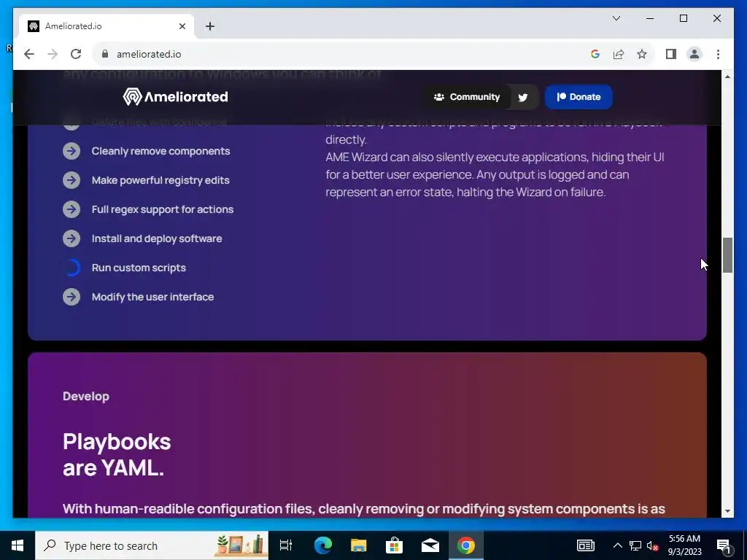Click the 'Develop' section label

[x=86, y=396]
